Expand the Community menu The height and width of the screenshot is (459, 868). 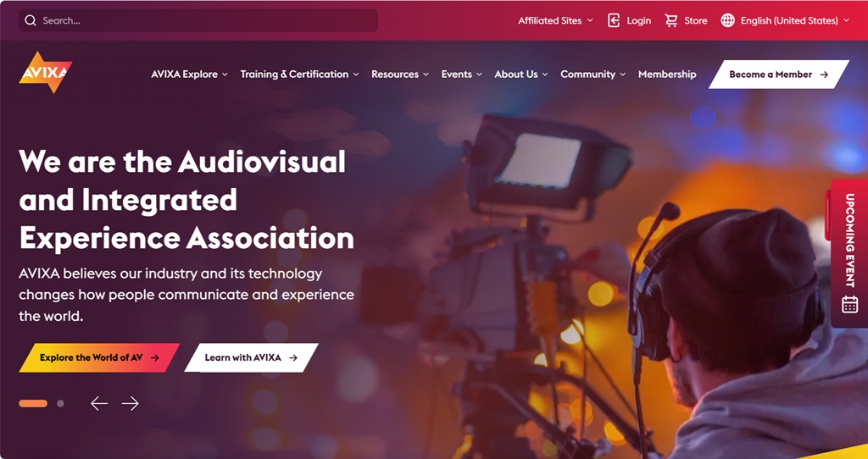(593, 75)
